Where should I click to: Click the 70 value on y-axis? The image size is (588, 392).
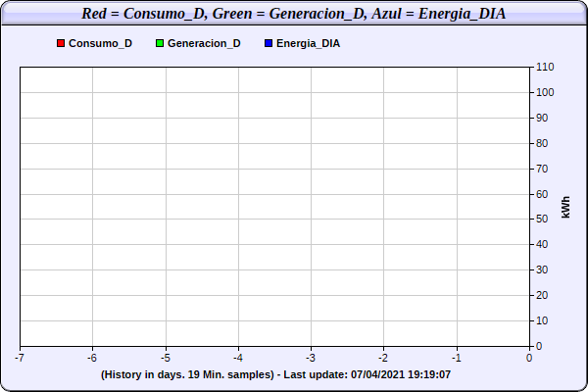coord(542,169)
